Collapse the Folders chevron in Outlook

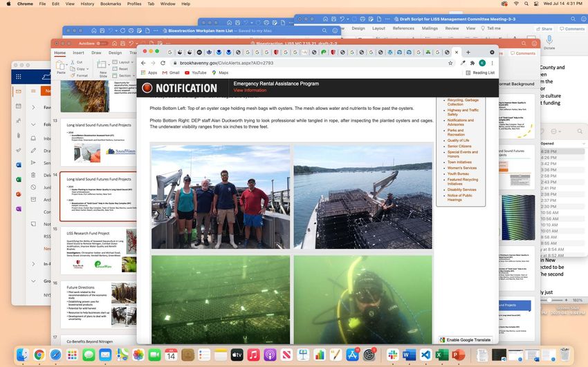click(x=33, y=124)
